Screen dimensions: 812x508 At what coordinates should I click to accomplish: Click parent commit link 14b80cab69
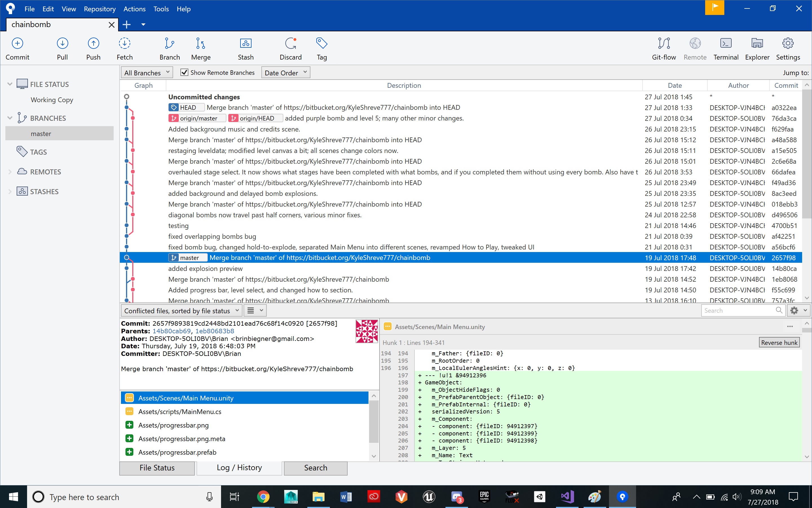click(171, 331)
